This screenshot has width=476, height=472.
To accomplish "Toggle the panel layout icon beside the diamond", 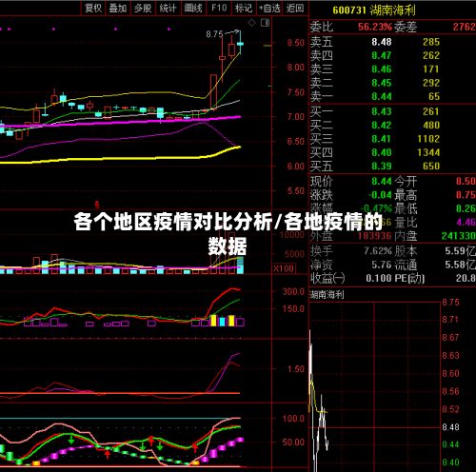I will 265,23.
